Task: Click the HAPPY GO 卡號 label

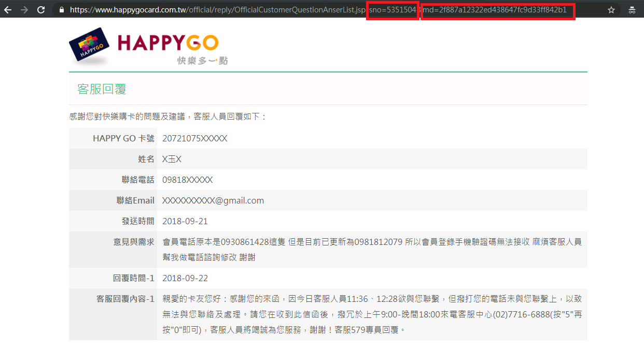Action: (123, 138)
